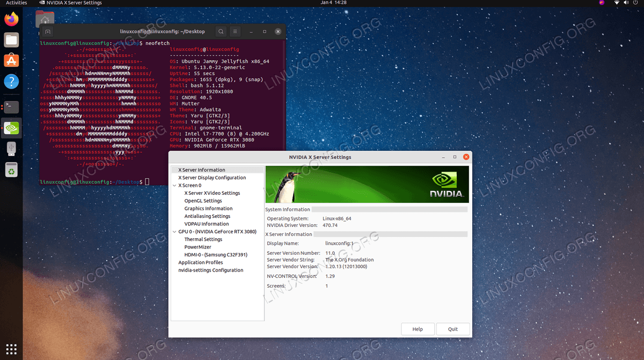This screenshot has height=360, width=644.
Task: Click the Firefox indicator in top bar
Action: click(x=602, y=3)
